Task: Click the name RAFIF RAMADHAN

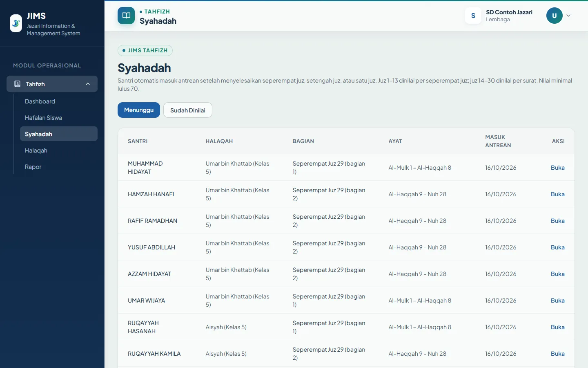Action: click(153, 221)
